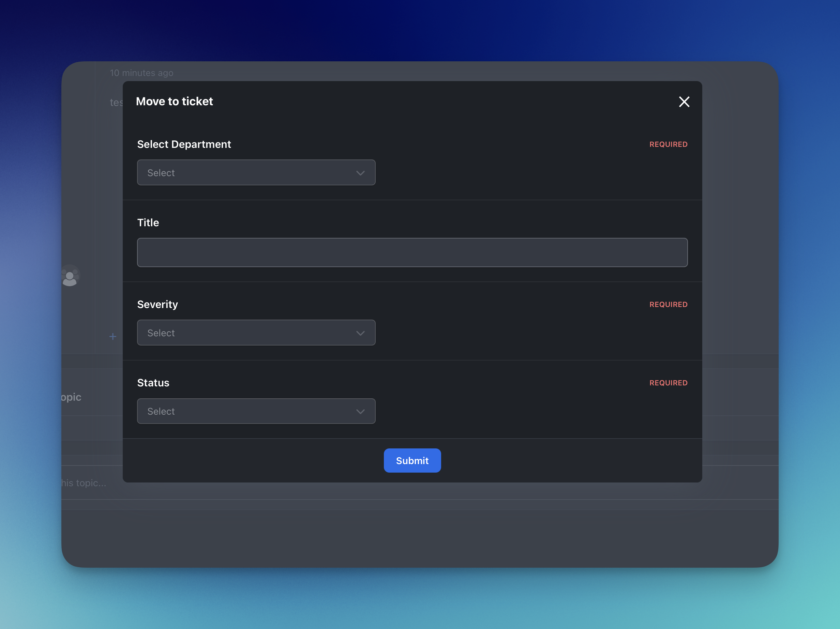Click the '10 minutes ago' timestamp
Screen dimensions: 840x629
pos(141,73)
